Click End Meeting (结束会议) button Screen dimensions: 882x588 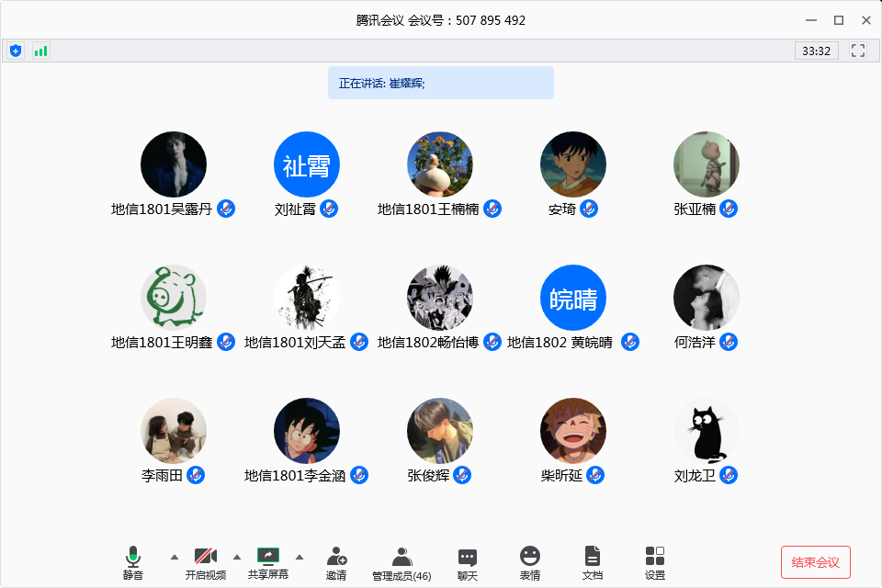click(816, 562)
